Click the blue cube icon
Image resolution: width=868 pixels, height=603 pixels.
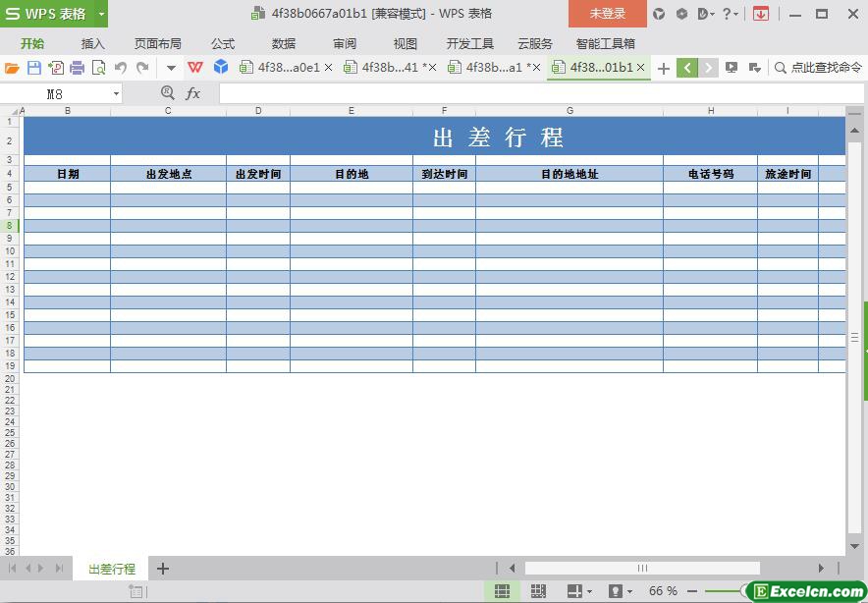(x=221, y=68)
